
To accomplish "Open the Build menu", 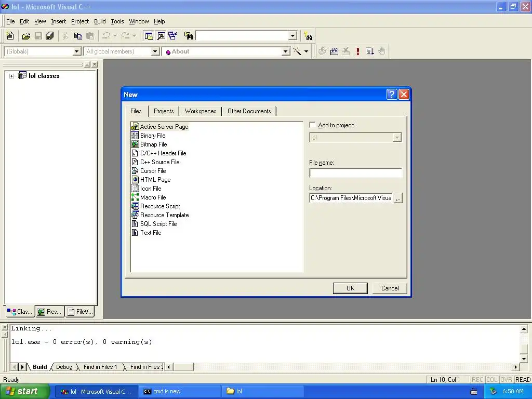I will coord(100,21).
